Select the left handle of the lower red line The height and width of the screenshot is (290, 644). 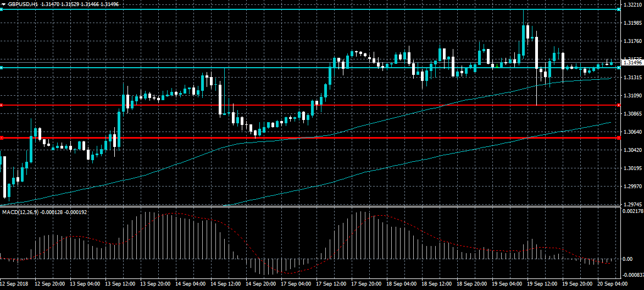pos(1,138)
